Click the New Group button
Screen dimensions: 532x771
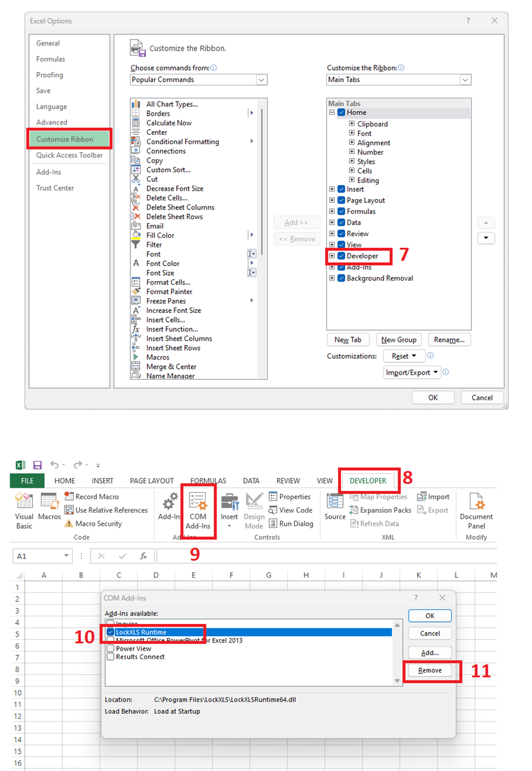coord(398,340)
